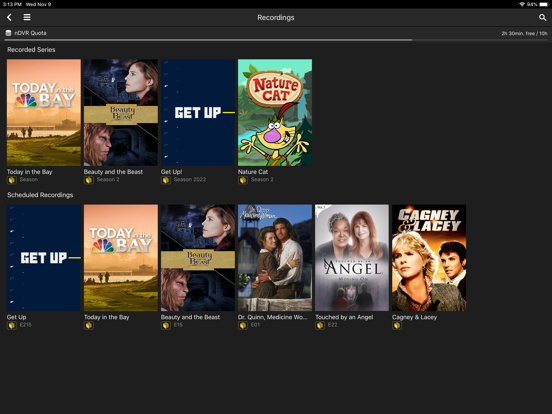Viewport: 552px width, 414px height.
Task: Click the 'Touched by an Angel' title
Action: 344,317
